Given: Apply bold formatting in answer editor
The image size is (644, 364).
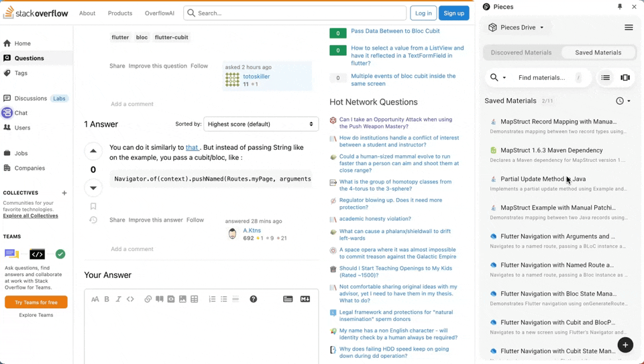Looking at the screenshot, I should tap(107, 299).
